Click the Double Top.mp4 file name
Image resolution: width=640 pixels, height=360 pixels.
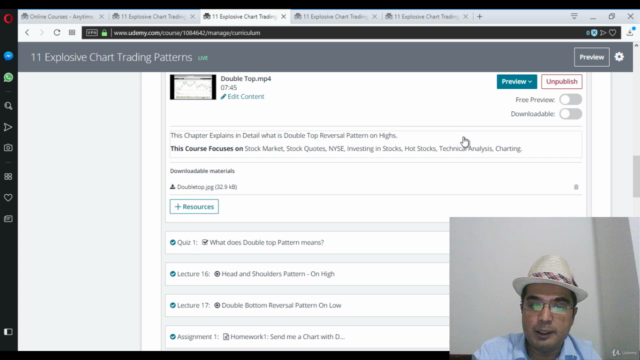[x=246, y=78]
